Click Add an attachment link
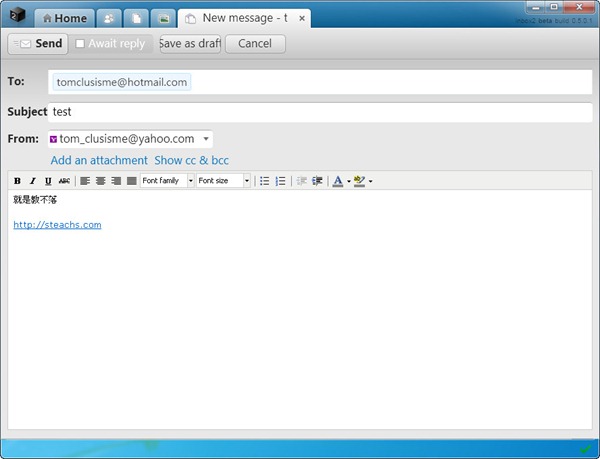This screenshot has height=459, width=600. [x=99, y=160]
